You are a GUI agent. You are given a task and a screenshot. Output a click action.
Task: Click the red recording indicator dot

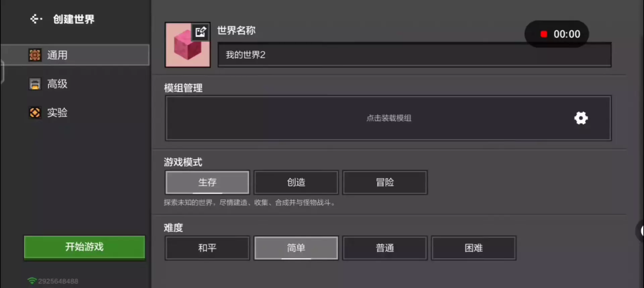(544, 34)
